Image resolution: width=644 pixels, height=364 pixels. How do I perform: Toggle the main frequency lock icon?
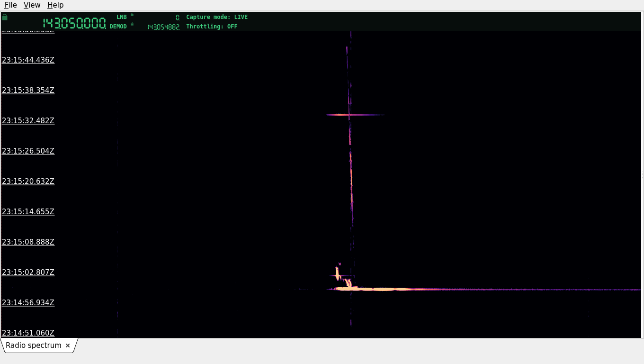pyautogui.click(x=5, y=17)
